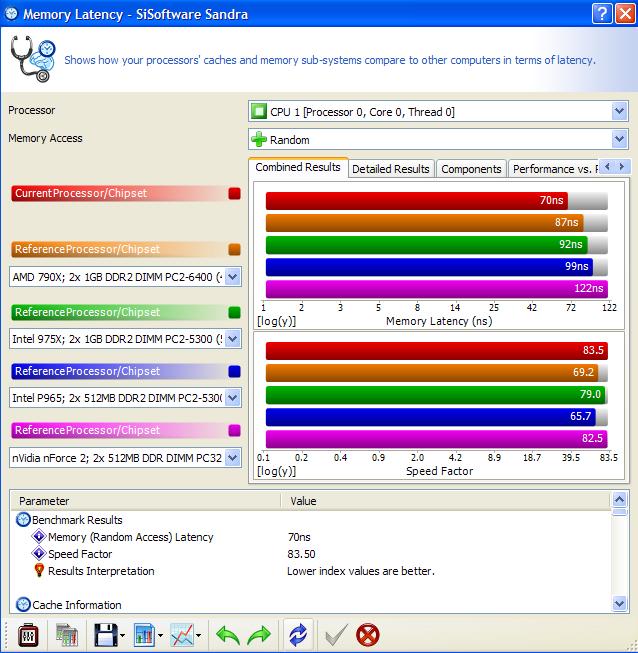Screen dimensions: 638x653
Task: Go back with the green left arrow
Action: pyautogui.click(x=228, y=636)
